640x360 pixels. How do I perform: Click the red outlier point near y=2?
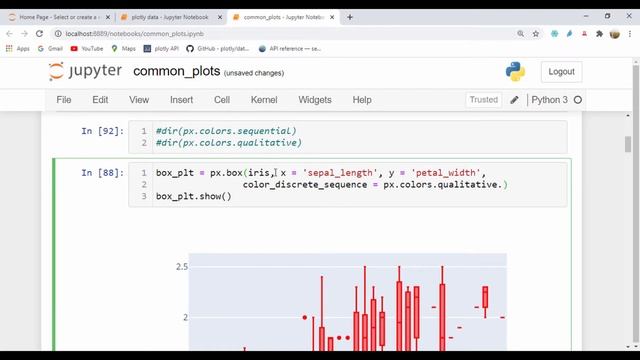(304, 317)
